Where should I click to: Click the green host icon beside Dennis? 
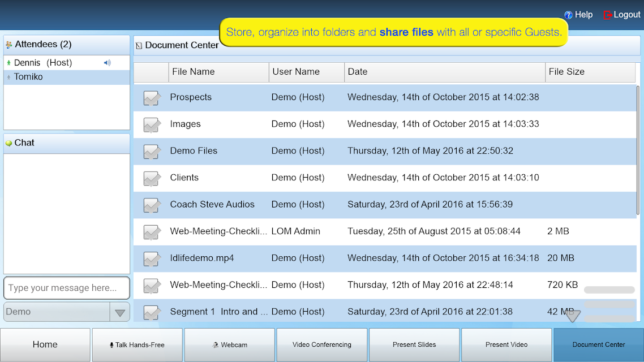[x=8, y=63]
